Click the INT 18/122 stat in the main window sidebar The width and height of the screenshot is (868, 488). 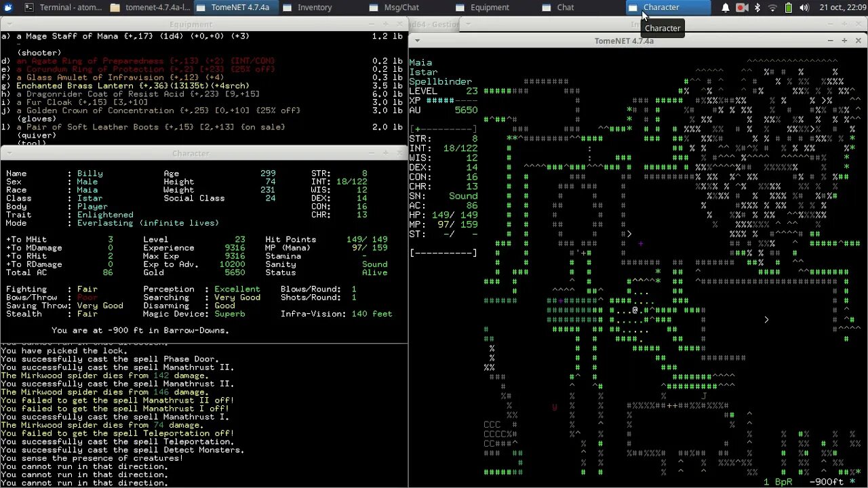pyautogui.click(x=443, y=148)
